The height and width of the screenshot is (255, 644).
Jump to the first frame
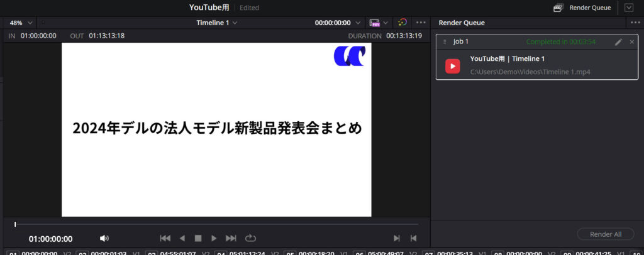click(165, 238)
